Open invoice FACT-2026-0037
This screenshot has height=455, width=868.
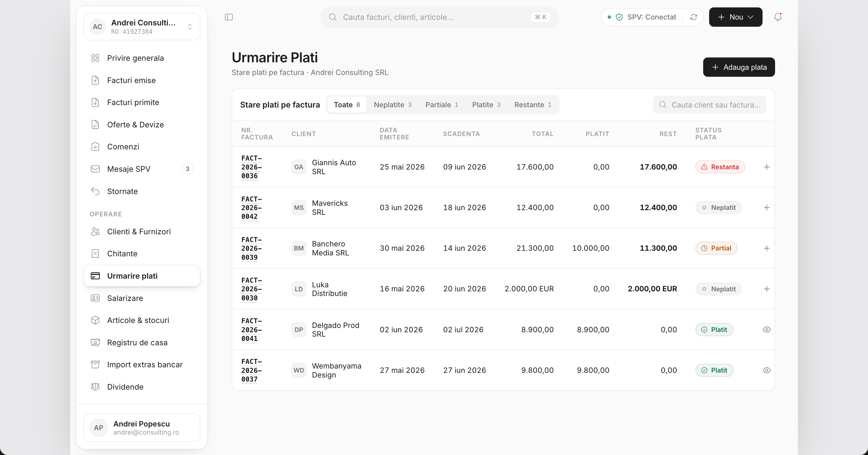pyautogui.click(x=251, y=370)
